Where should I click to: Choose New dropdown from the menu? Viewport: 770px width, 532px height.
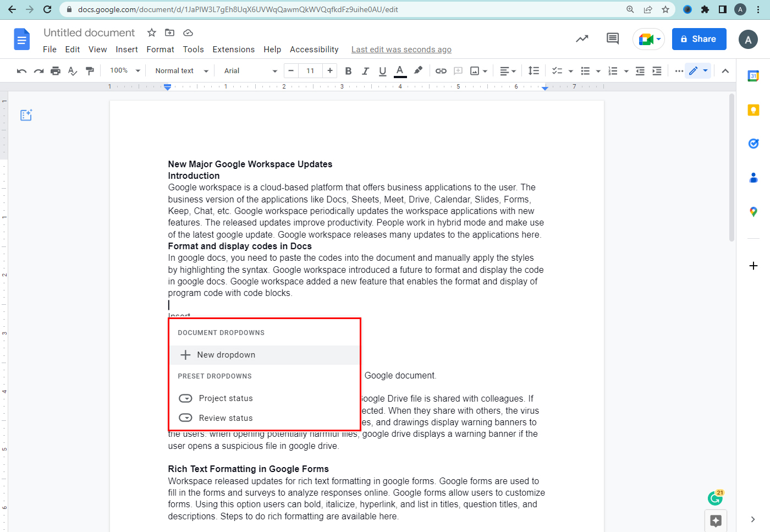click(226, 355)
